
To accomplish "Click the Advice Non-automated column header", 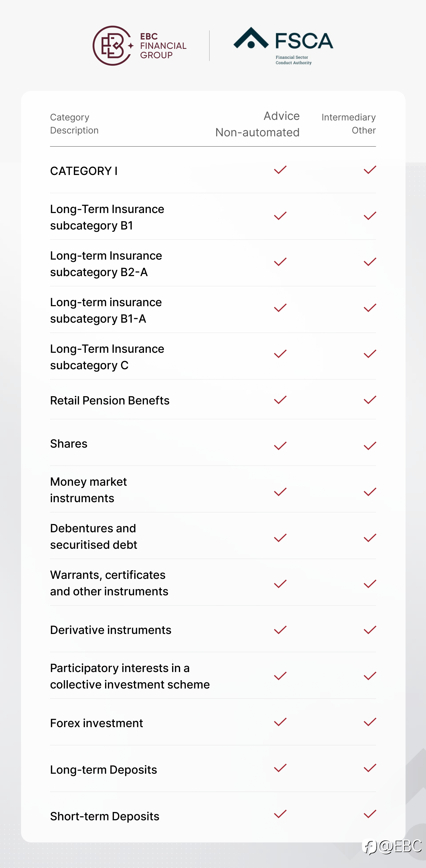I will 258,124.
